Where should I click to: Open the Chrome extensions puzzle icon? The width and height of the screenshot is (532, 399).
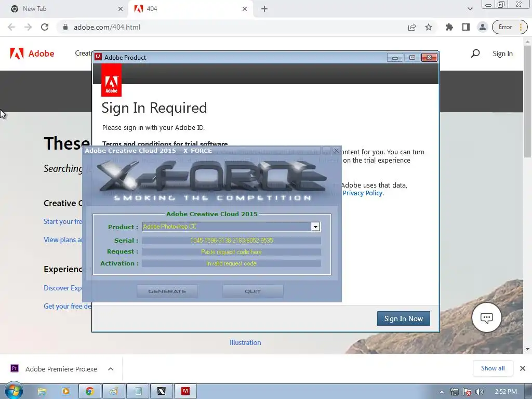(449, 27)
